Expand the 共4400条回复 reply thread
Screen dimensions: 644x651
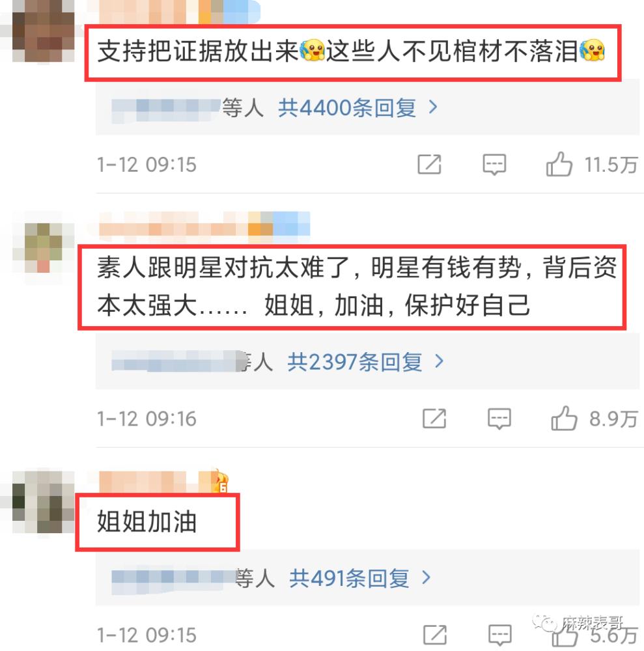pyautogui.click(x=358, y=108)
